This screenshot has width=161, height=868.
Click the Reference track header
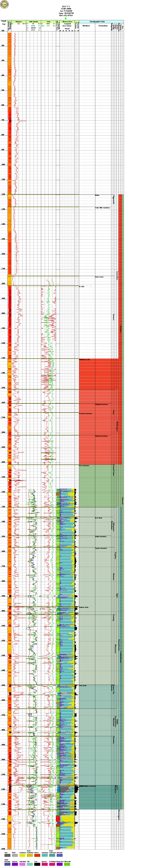pyautogui.click(x=19, y=22)
